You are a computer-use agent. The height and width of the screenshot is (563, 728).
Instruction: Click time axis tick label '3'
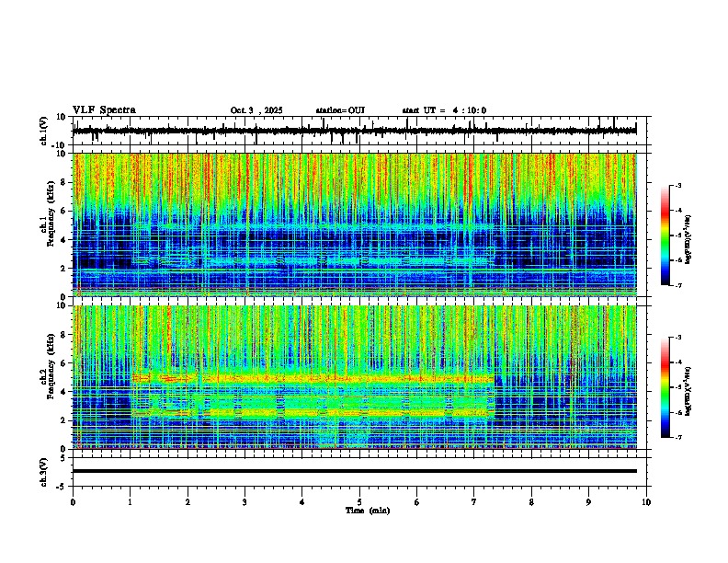pyautogui.click(x=245, y=502)
